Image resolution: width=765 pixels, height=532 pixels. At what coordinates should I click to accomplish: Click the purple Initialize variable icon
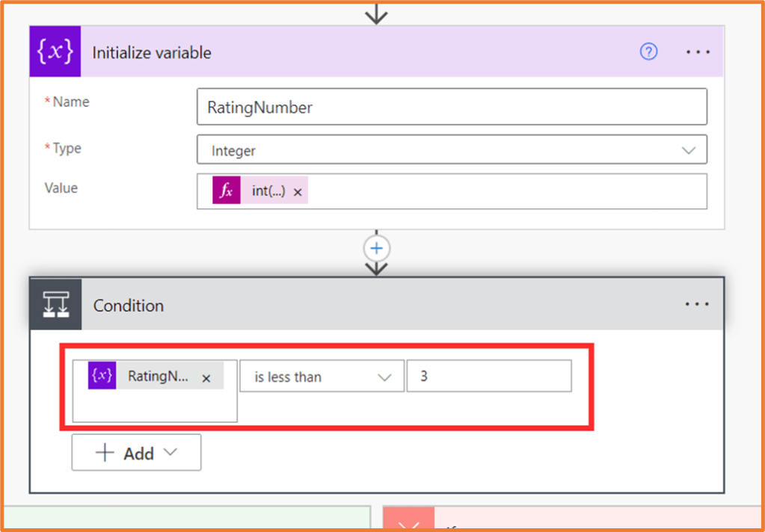(55, 52)
